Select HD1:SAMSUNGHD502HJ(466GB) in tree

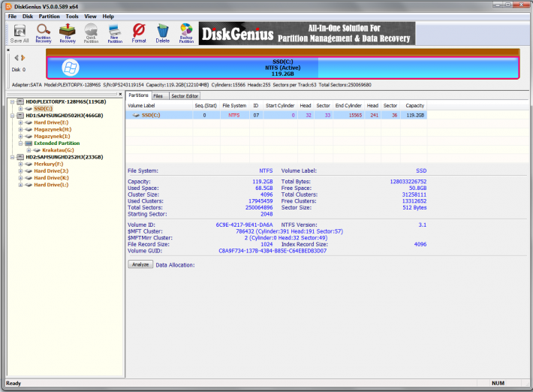65,116
